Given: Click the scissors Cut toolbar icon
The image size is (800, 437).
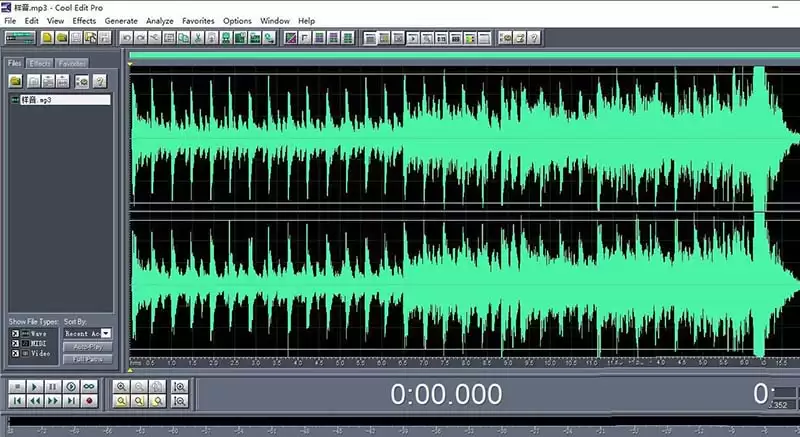Looking at the screenshot, I should coord(197,38).
